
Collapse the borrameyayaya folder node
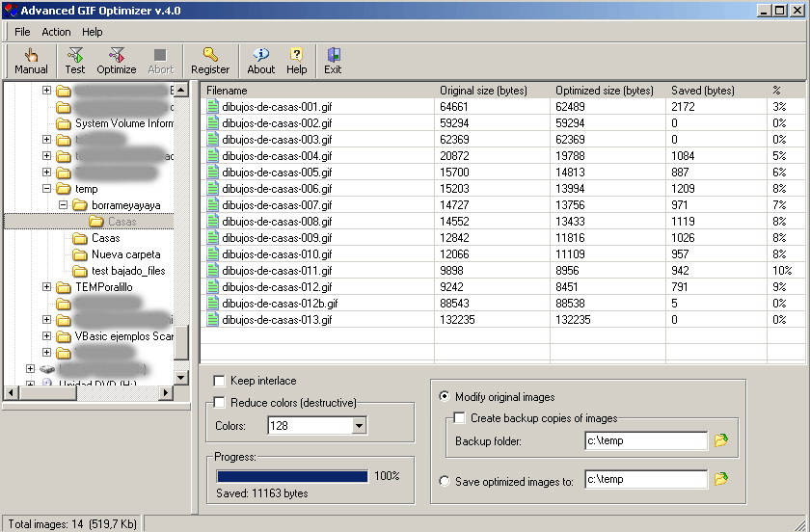click(63, 205)
